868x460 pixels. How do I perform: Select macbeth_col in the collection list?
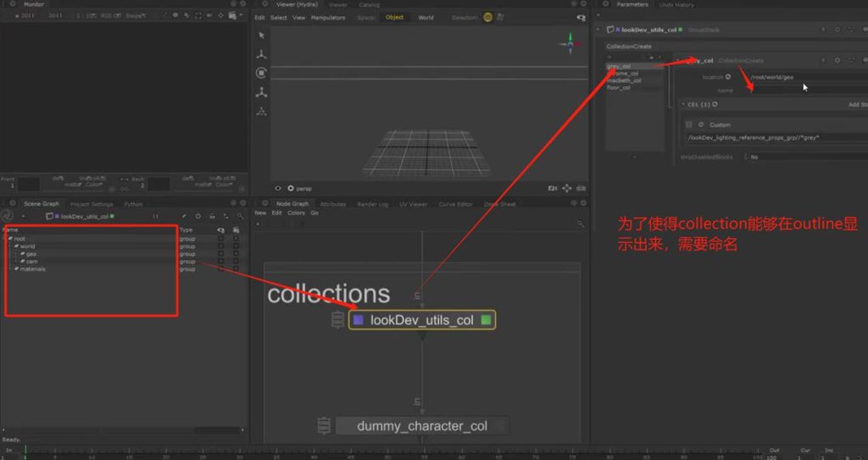point(624,80)
